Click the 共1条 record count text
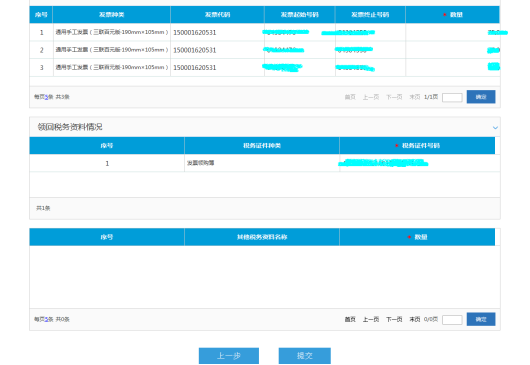The image size is (530, 365). (43, 208)
